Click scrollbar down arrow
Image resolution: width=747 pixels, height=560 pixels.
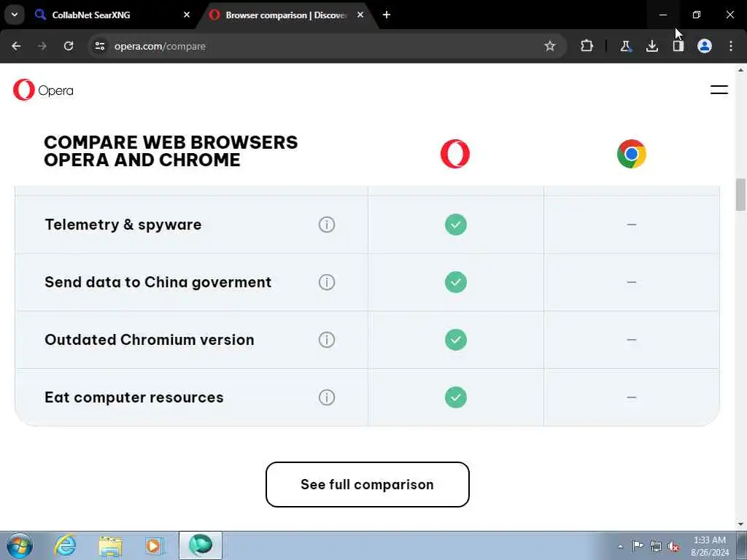click(x=740, y=524)
